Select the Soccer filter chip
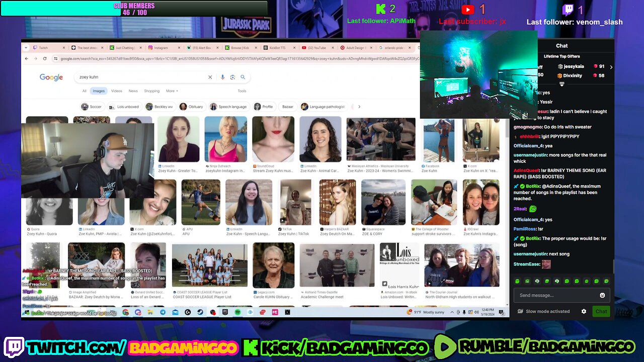Viewport: 644px width, 362px height. [x=92, y=107]
